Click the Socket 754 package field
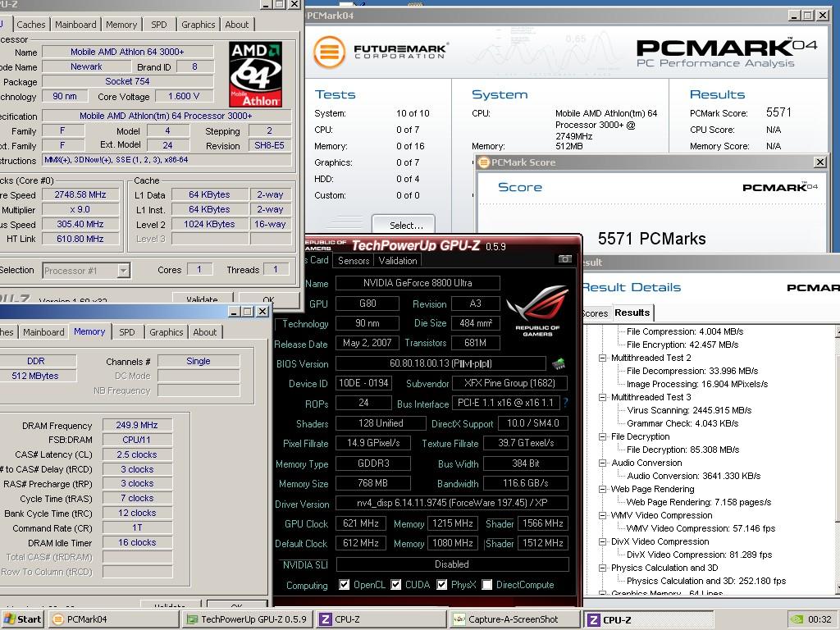Viewport: 840px width, 630px height. 127,81
